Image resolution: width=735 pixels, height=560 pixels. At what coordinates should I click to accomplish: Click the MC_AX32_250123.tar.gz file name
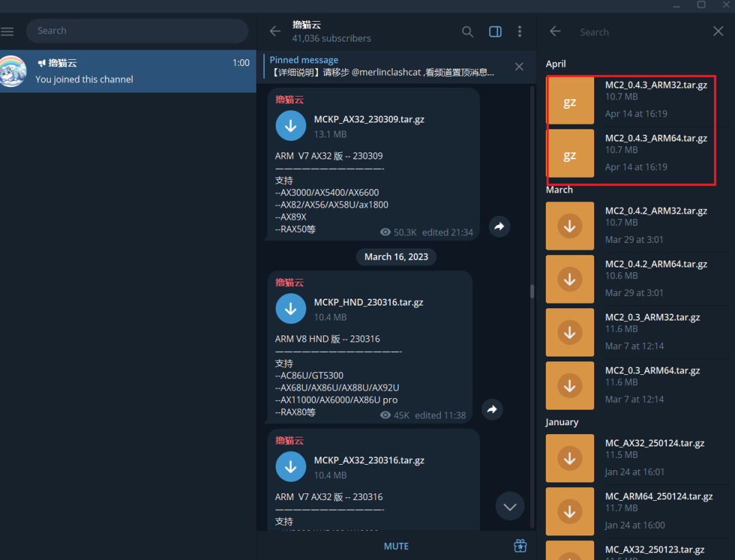coord(655,549)
